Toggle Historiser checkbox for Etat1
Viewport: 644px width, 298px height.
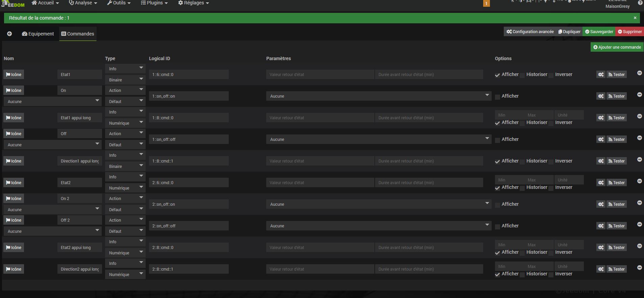tap(522, 75)
